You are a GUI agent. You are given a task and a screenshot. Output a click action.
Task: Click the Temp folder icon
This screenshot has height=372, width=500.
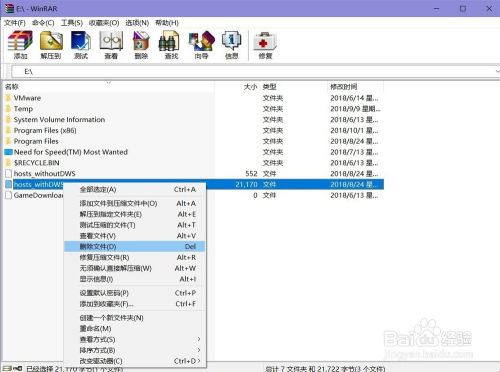pos(9,109)
